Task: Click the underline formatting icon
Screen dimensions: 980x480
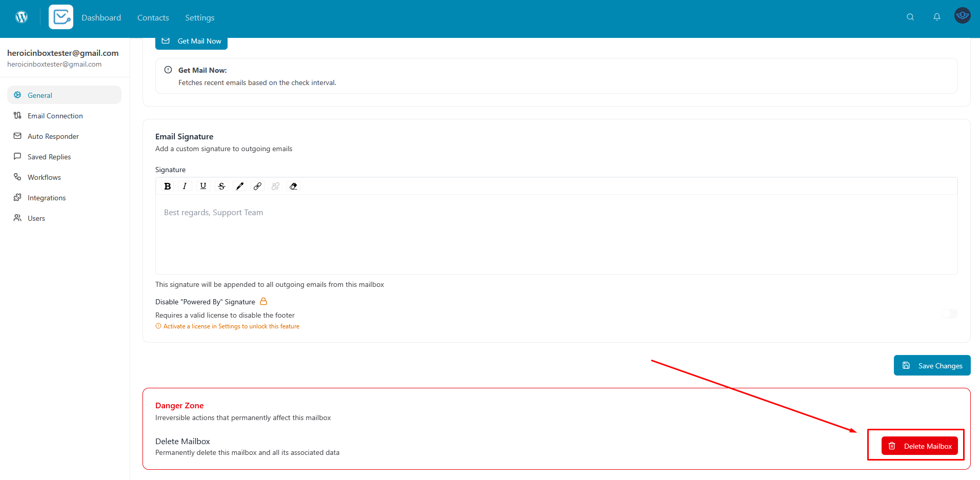Action: (x=203, y=186)
